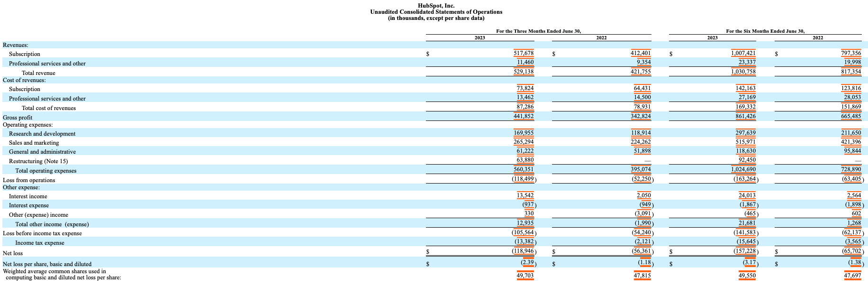Viewport: 868px width, 286px height.
Task: Select the professional services value 11,460
Action: click(x=525, y=62)
